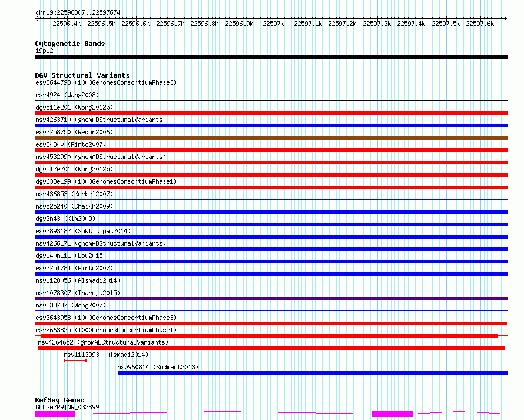Image resolution: width=524 pixels, height=420 pixels.
Task: Click the red bar under esv3643958
Action: (x=271, y=323)
